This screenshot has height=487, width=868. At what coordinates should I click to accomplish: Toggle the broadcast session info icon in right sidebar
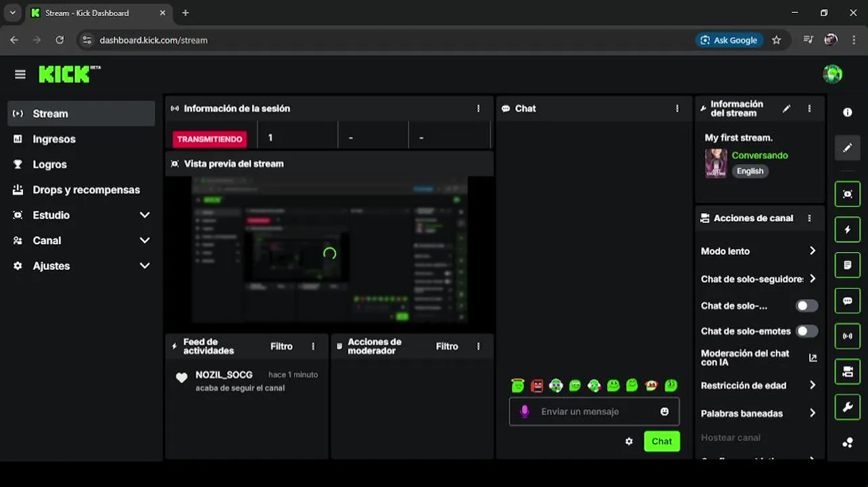coord(847,335)
